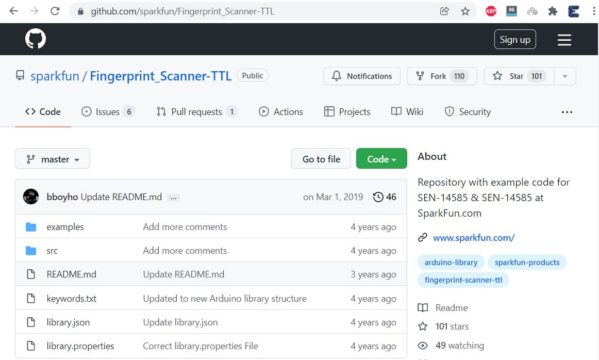
Task: Click the 101 stars link
Action: pos(444,326)
